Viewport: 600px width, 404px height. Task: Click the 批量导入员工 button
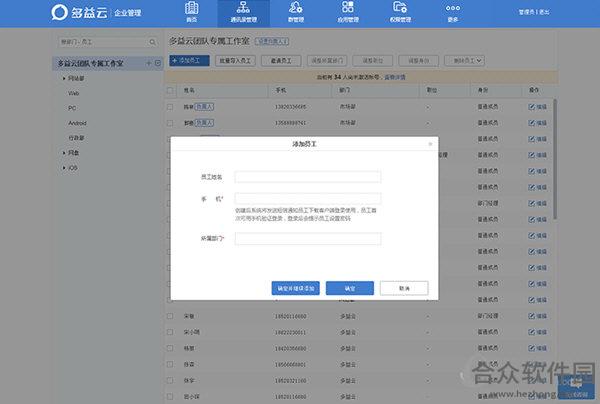click(x=235, y=61)
